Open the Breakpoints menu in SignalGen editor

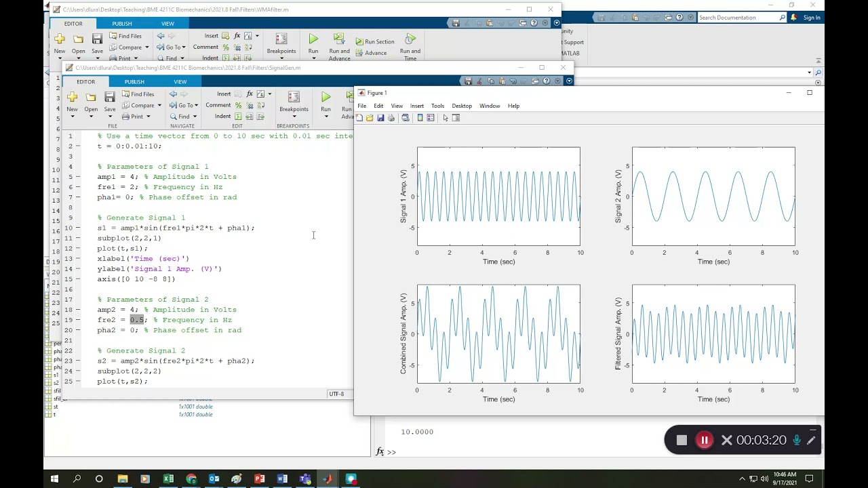tap(294, 103)
